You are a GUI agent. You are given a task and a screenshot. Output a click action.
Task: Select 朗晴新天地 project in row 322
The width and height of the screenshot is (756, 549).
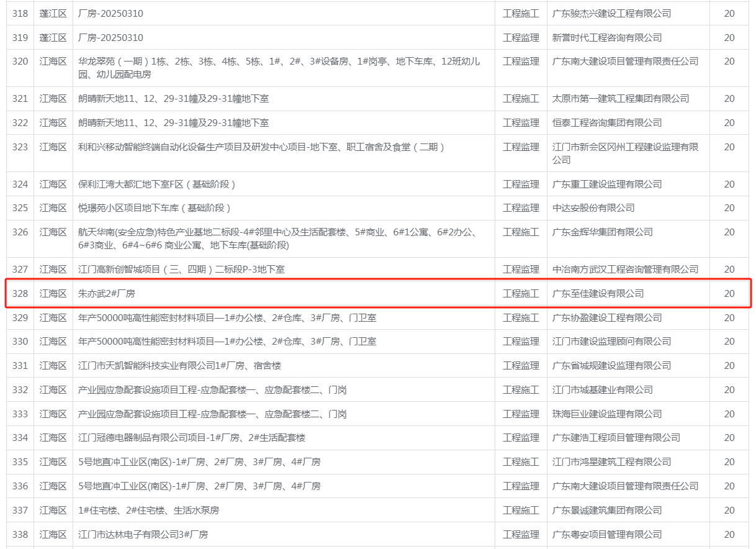point(173,122)
